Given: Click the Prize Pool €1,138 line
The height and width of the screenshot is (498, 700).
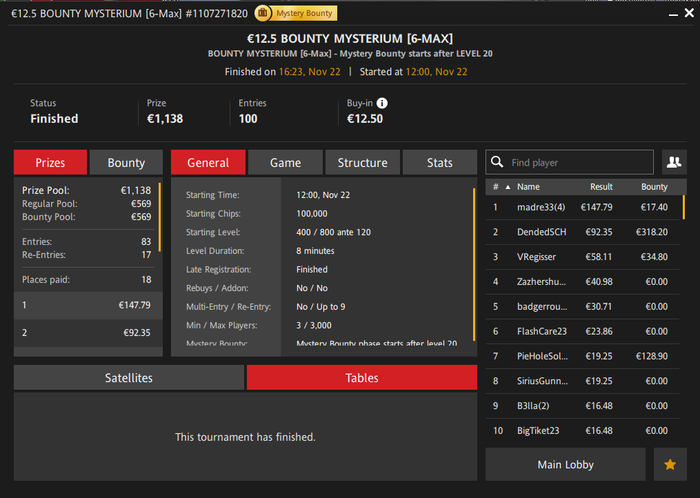Looking at the screenshot, I should click(87, 191).
